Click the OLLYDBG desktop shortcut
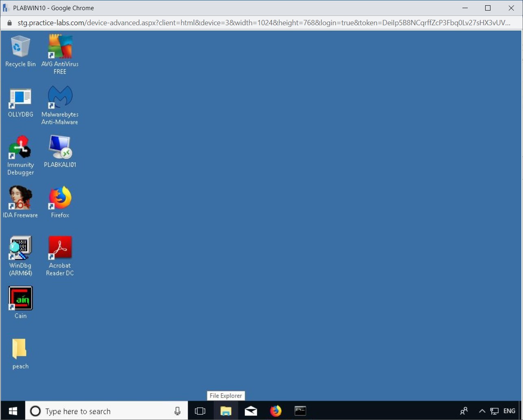The image size is (523, 420). tap(20, 98)
